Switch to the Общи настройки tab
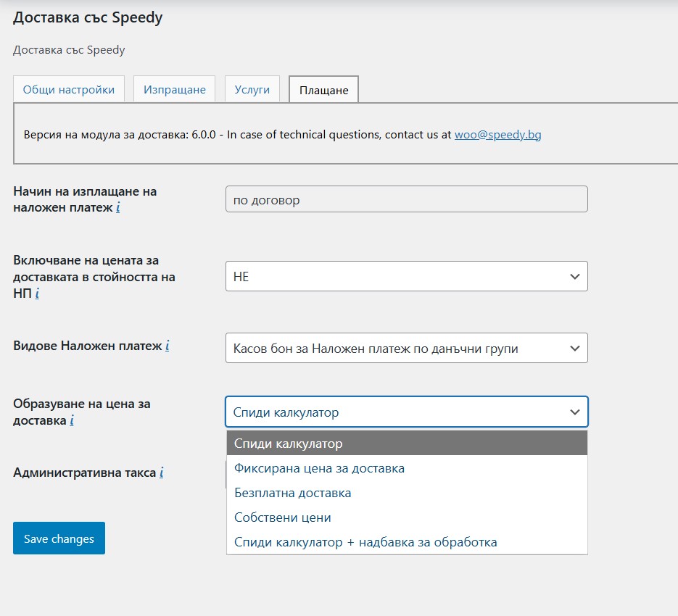The height and width of the screenshot is (616, 678). 69,88
